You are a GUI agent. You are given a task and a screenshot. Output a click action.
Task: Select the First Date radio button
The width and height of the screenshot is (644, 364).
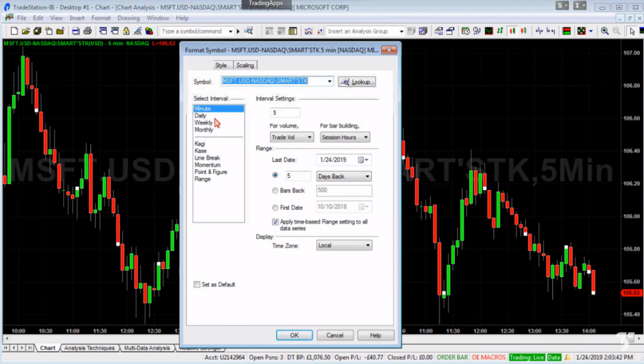275,208
